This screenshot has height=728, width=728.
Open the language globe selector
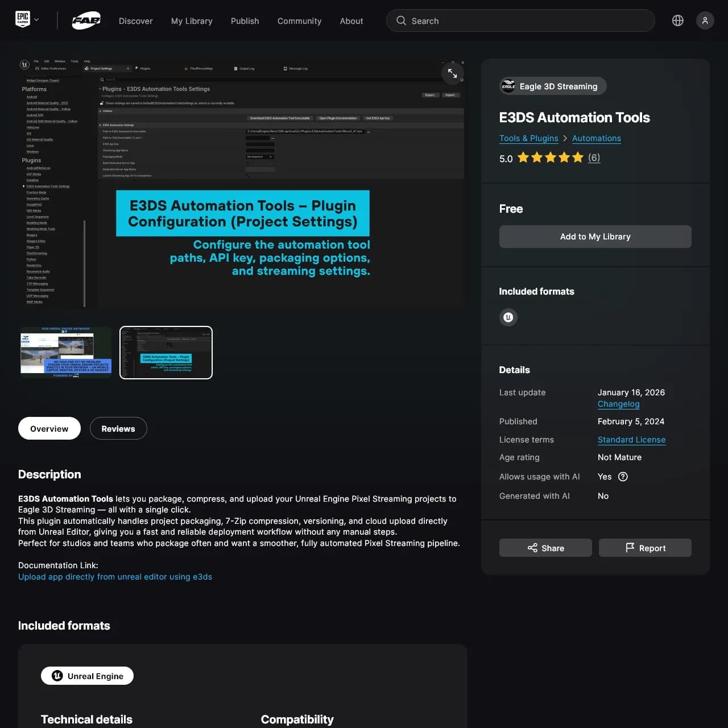click(x=678, y=20)
